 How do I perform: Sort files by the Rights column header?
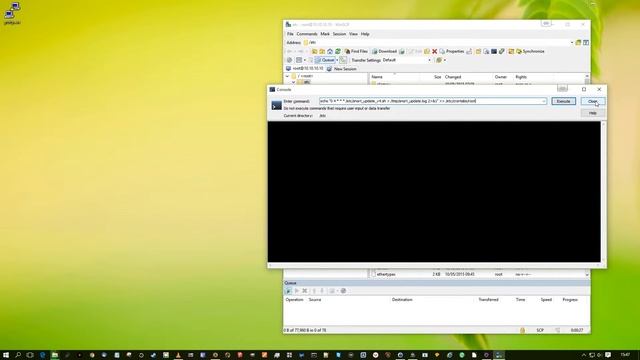[x=521, y=77]
